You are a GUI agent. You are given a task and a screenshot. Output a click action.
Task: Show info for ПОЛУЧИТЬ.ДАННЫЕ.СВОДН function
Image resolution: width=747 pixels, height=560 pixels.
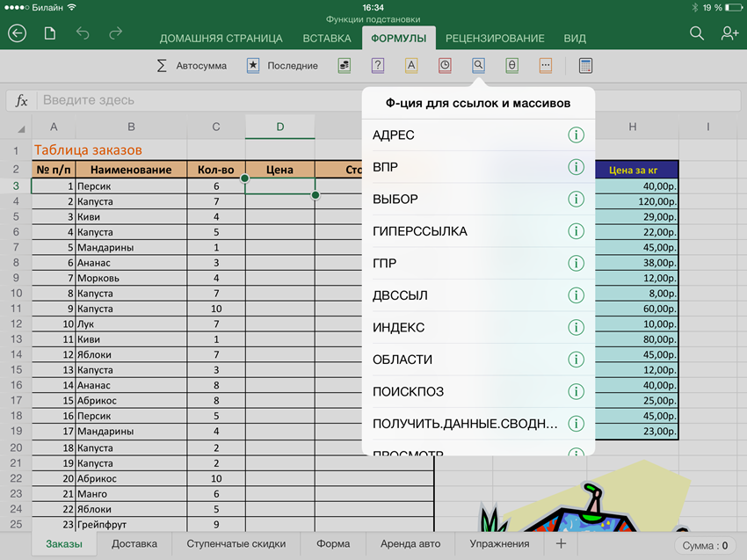(x=576, y=423)
